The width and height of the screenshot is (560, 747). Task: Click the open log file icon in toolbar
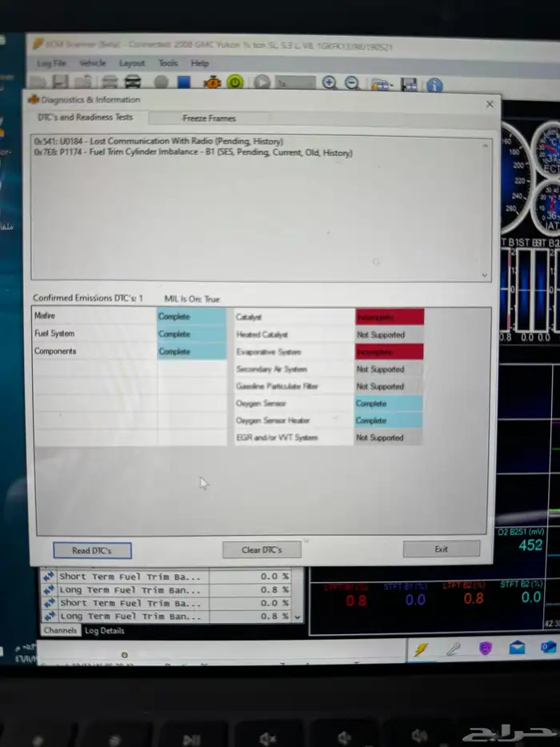(x=38, y=82)
